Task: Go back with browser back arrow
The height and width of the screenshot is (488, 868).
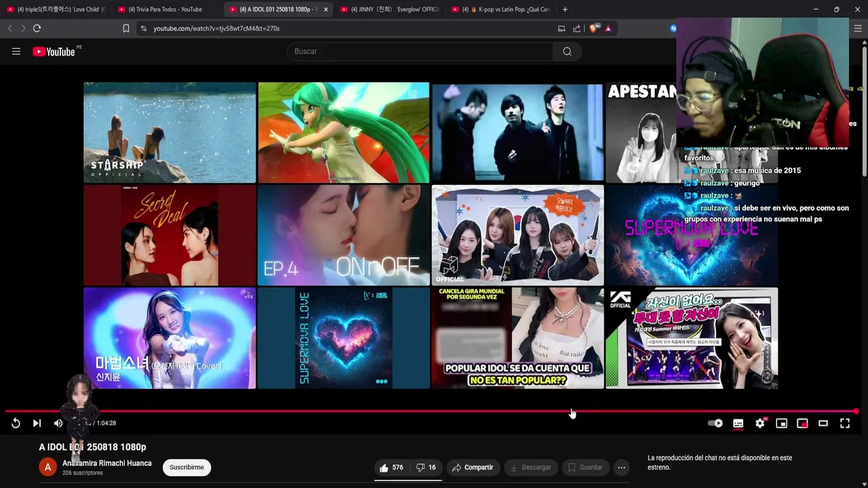Action: pyautogui.click(x=9, y=28)
